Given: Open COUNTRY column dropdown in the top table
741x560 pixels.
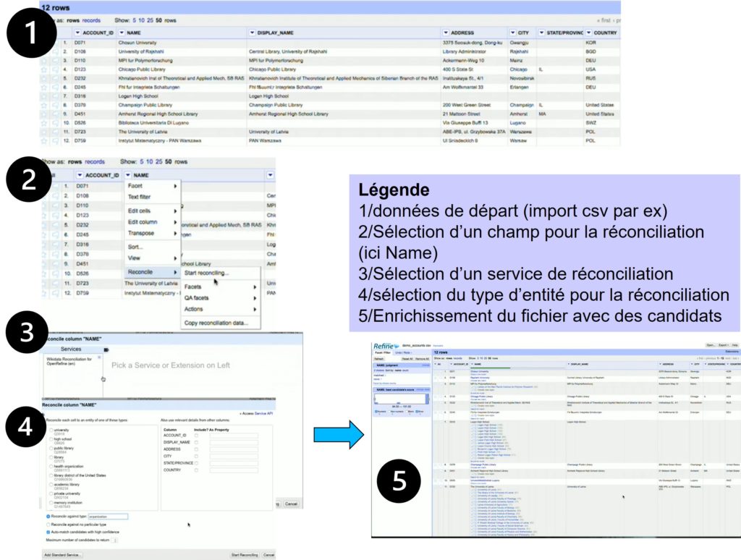Looking at the screenshot, I should point(589,33).
